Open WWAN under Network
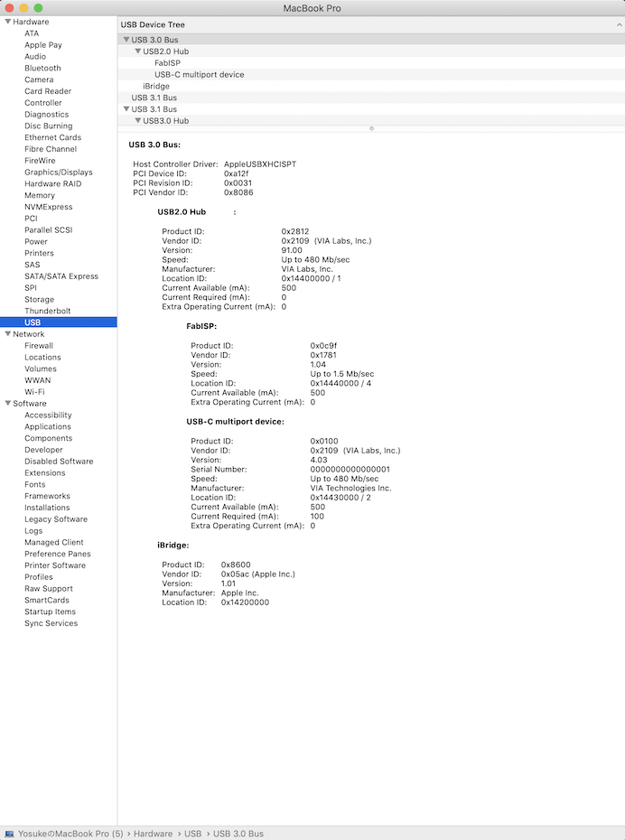 [x=38, y=380]
